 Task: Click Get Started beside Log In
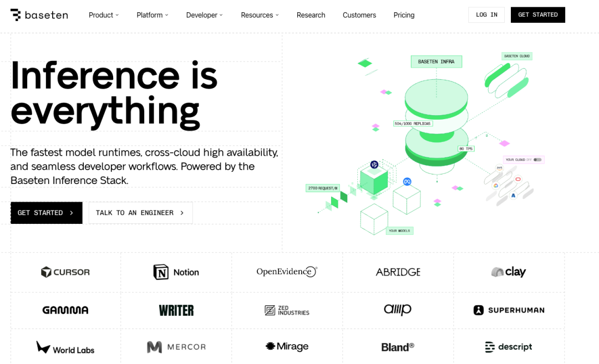[538, 15]
